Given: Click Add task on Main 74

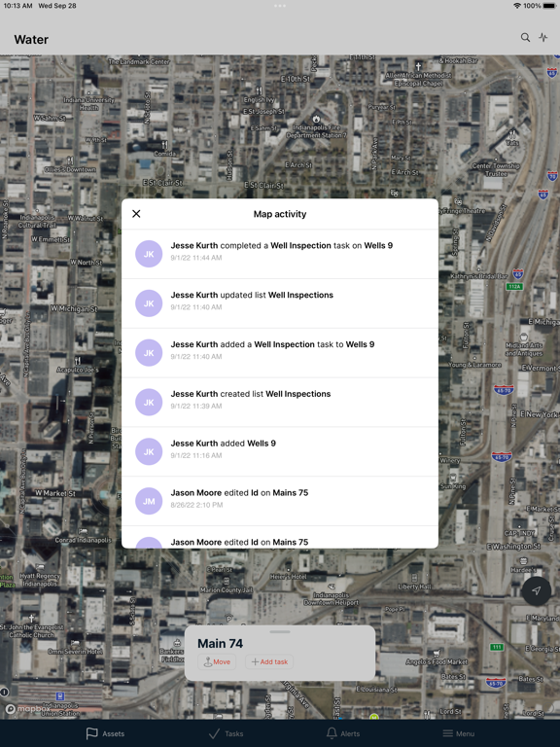Looking at the screenshot, I should pos(269,661).
